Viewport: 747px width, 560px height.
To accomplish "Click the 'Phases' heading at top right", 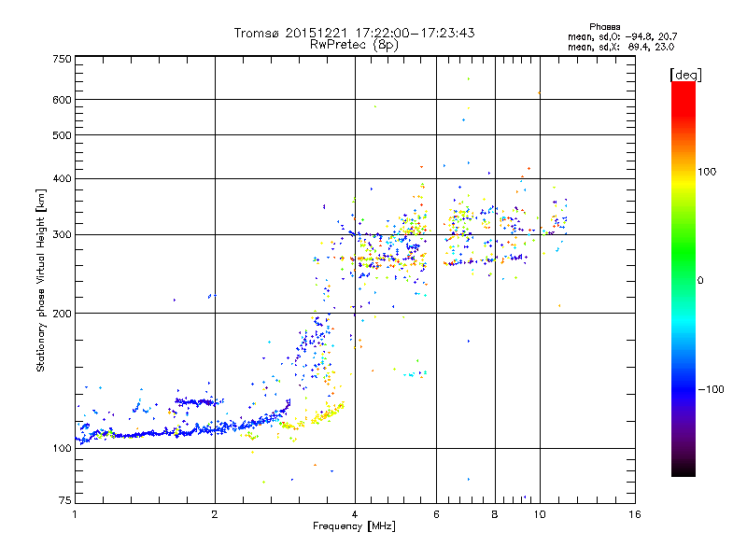I will [x=604, y=27].
